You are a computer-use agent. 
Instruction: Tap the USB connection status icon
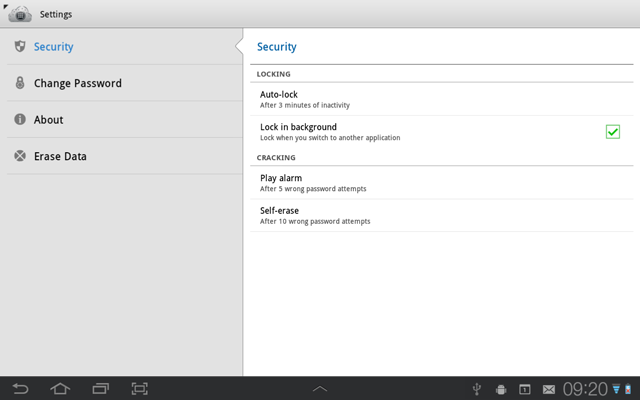476,389
